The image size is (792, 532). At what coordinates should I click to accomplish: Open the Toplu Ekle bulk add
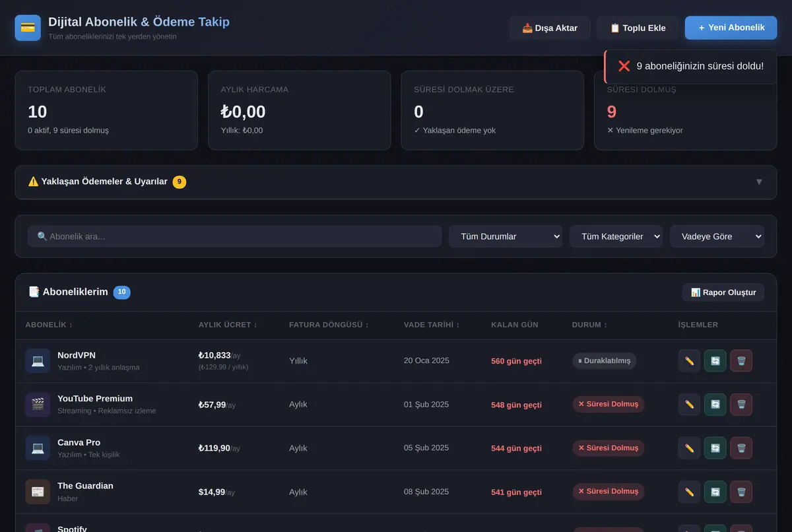pos(638,28)
